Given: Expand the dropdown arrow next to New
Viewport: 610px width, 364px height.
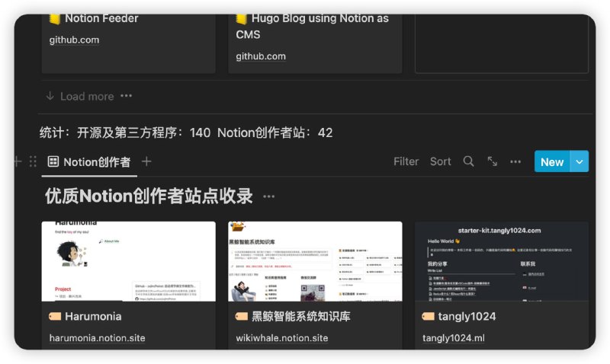Looking at the screenshot, I should [x=579, y=161].
